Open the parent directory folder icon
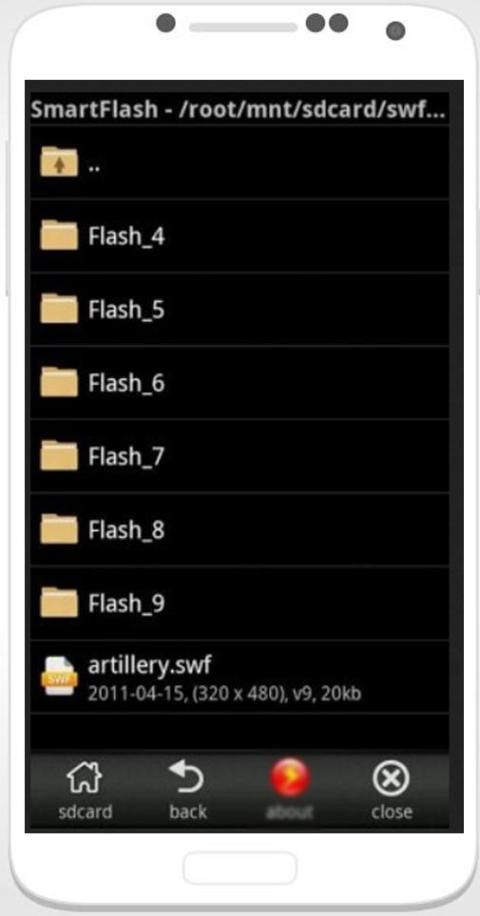The width and height of the screenshot is (480, 916). [x=59, y=162]
